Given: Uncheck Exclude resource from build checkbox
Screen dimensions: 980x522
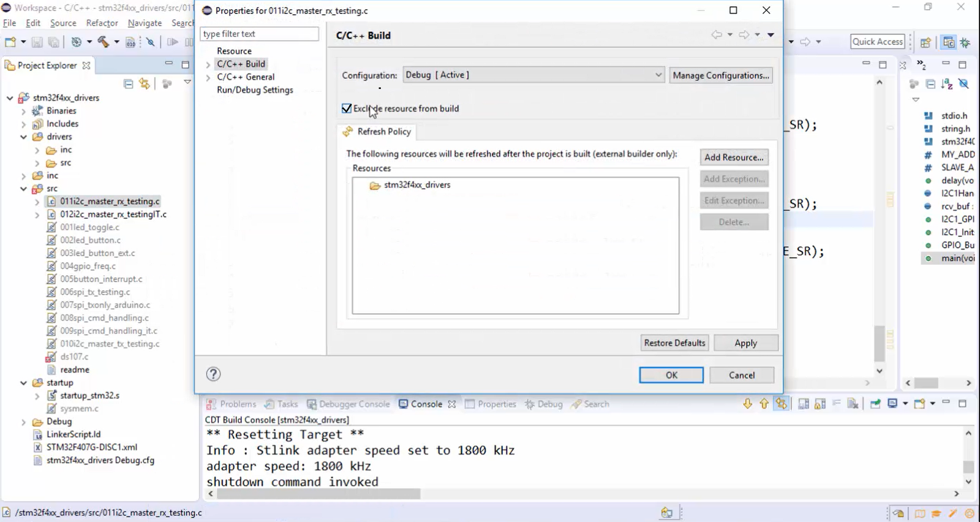Looking at the screenshot, I should click(x=347, y=108).
